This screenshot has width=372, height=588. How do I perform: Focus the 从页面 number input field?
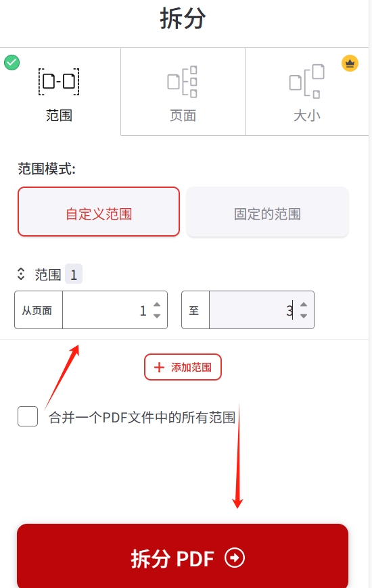point(107,310)
